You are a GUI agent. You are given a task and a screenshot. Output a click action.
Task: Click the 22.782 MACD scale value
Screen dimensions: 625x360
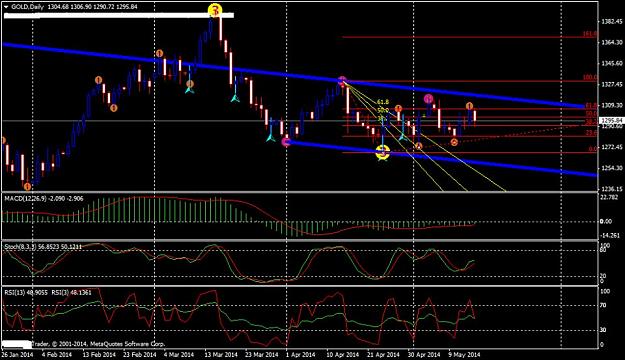[x=609, y=197]
